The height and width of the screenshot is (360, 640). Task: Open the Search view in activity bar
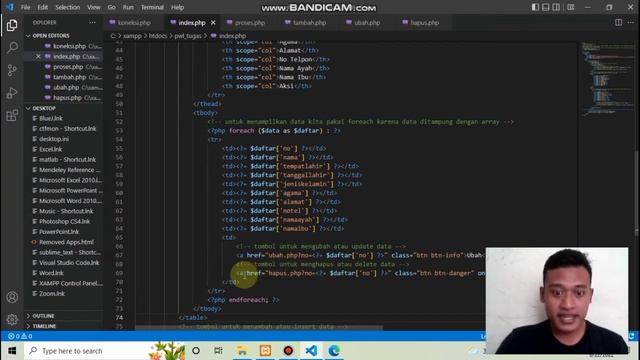click(x=12, y=48)
